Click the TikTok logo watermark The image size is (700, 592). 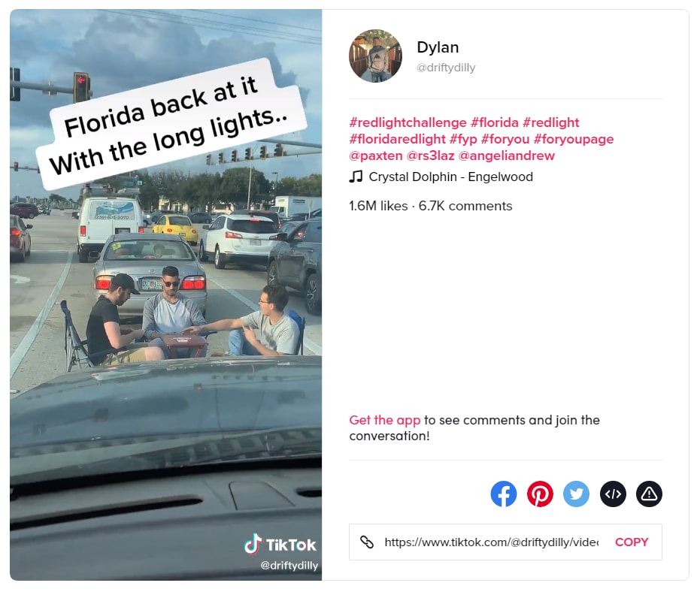[280, 544]
